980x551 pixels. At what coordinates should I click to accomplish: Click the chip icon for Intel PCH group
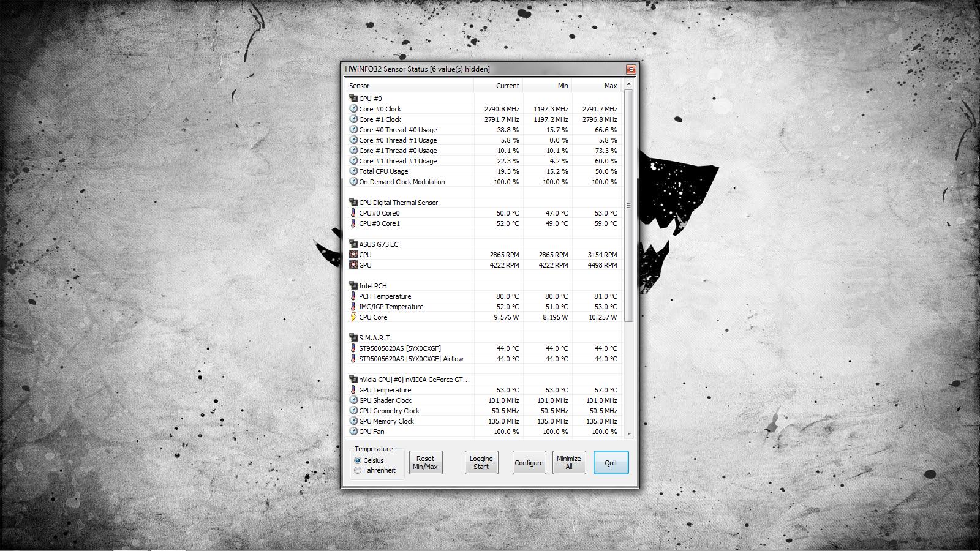(x=353, y=286)
